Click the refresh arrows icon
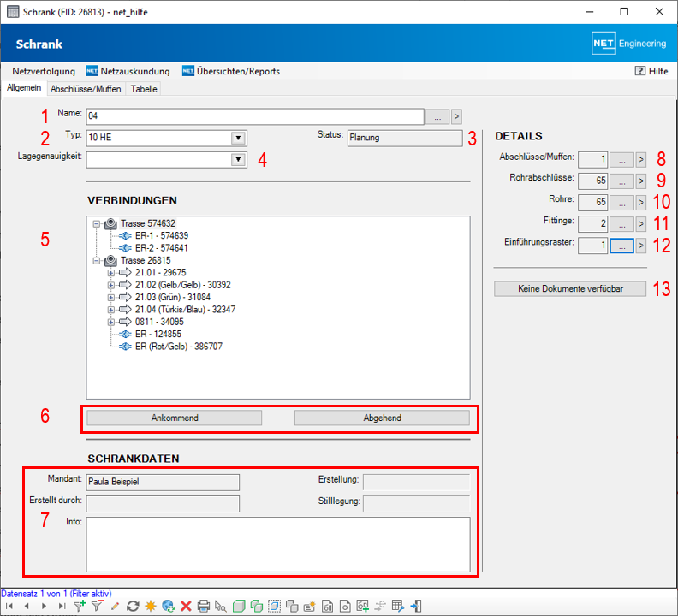This screenshot has width=678, height=616. pyautogui.click(x=132, y=606)
